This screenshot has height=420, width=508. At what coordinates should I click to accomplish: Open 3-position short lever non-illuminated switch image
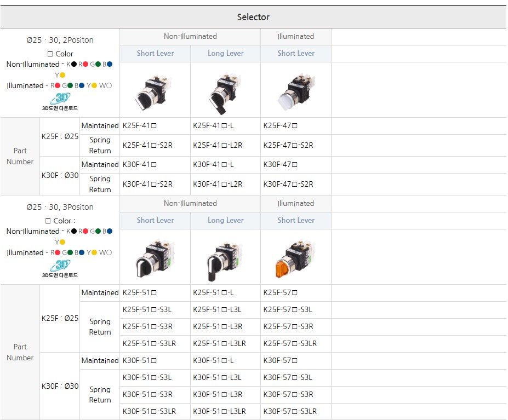click(155, 258)
